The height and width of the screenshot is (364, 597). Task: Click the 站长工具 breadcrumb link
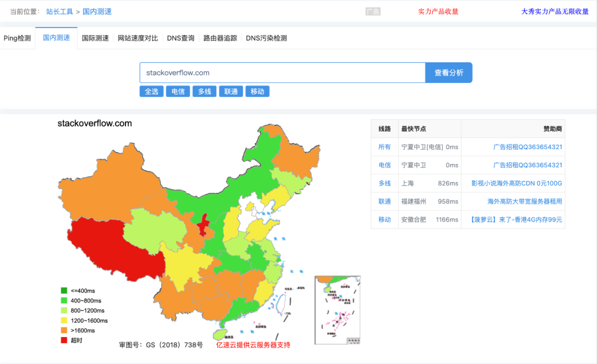(x=59, y=12)
